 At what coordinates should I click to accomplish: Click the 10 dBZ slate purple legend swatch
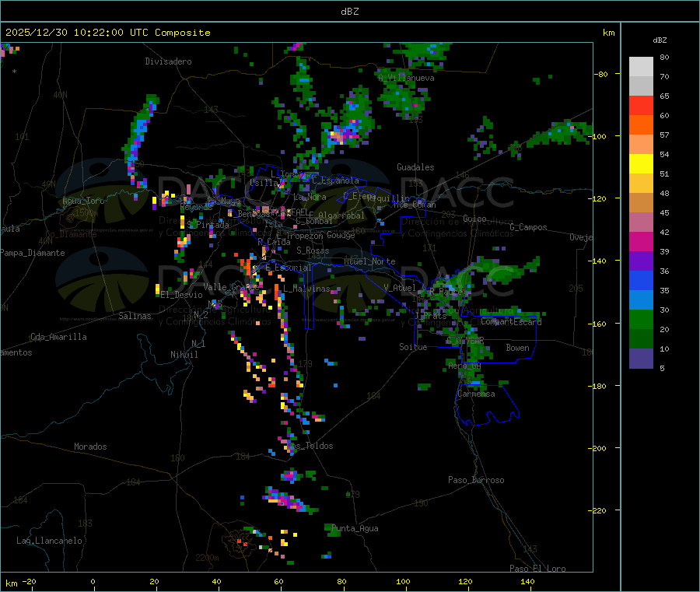(641, 359)
